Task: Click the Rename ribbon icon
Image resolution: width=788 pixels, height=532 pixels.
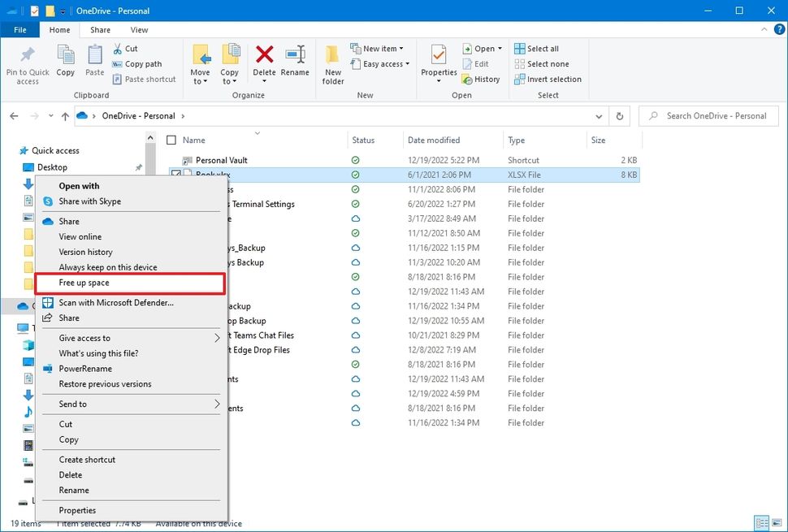Action: [x=295, y=54]
